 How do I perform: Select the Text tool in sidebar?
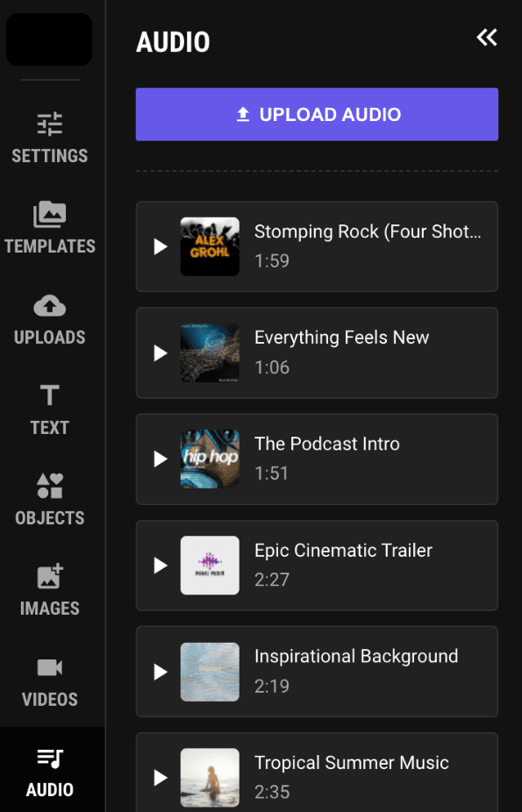(50, 410)
